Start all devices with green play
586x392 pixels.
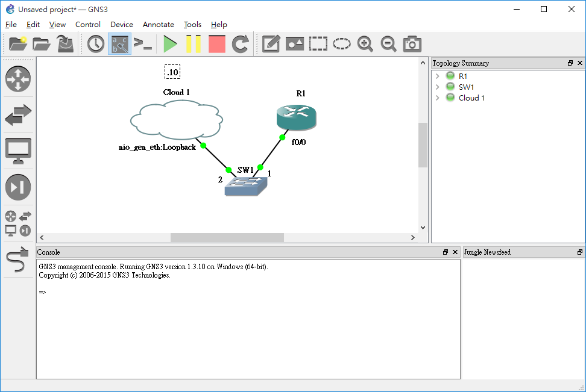click(x=170, y=44)
